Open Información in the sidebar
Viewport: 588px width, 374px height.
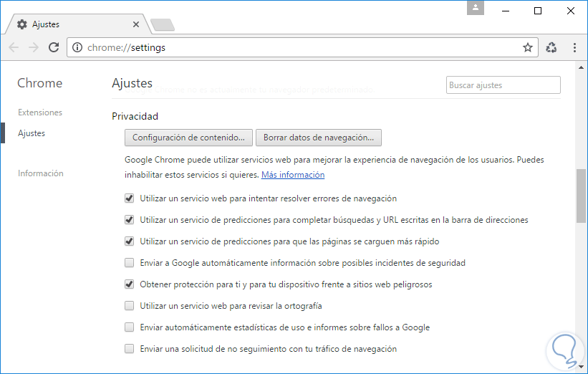(41, 173)
